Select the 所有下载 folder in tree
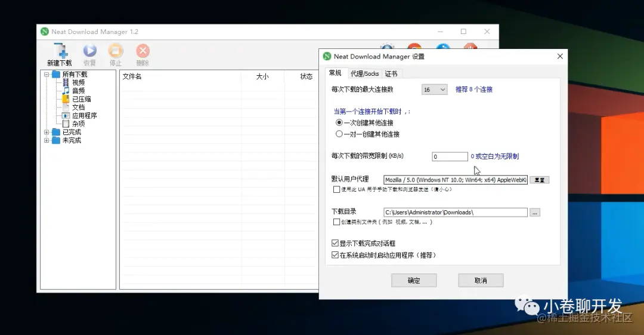644x335 pixels. [75, 75]
